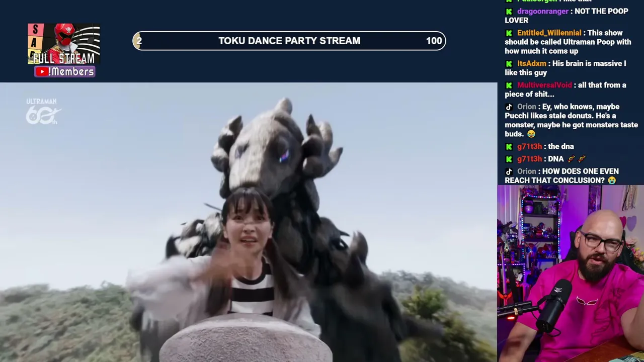The image size is (644, 362).
Task: Click the YouTube icon in the !Members badge
Action: coord(42,72)
